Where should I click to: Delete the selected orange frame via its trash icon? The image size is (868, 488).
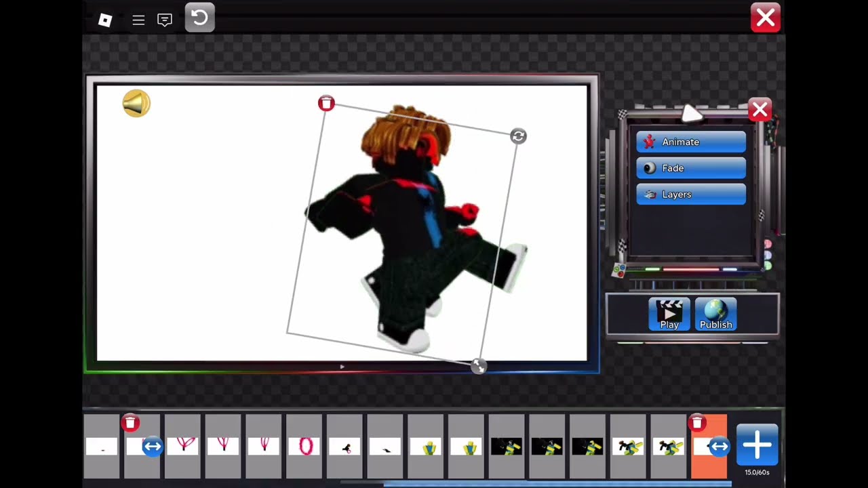tap(696, 423)
